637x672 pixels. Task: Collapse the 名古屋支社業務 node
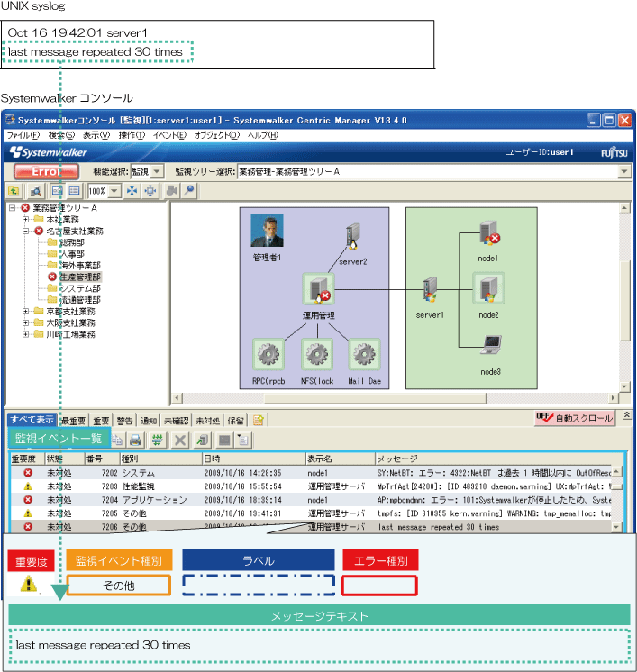(26, 231)
